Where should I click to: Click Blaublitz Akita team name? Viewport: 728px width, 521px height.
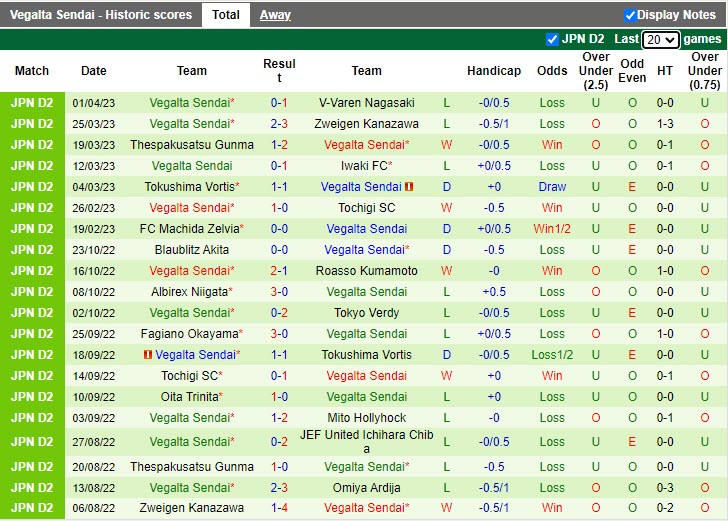(192, 250)
